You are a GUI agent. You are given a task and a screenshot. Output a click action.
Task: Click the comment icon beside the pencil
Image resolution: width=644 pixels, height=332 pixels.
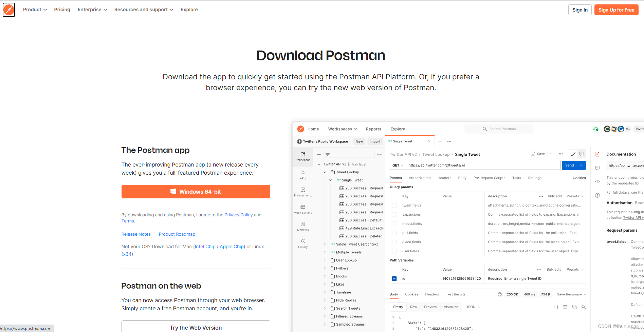coord(581,154)
